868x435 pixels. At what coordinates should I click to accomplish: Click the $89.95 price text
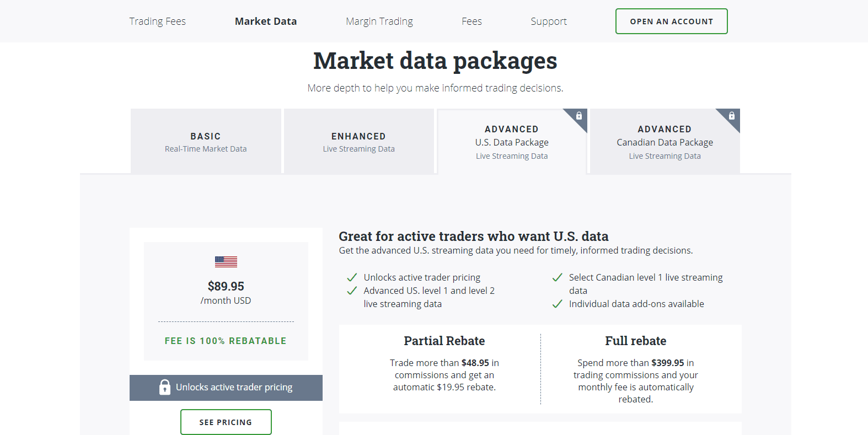pos(226,286)
